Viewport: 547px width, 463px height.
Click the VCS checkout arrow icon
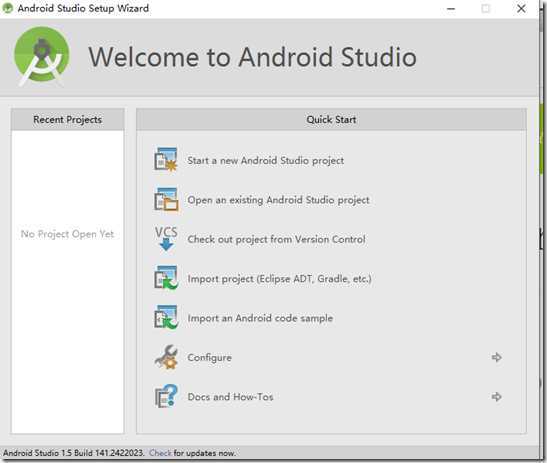[166, 239]
